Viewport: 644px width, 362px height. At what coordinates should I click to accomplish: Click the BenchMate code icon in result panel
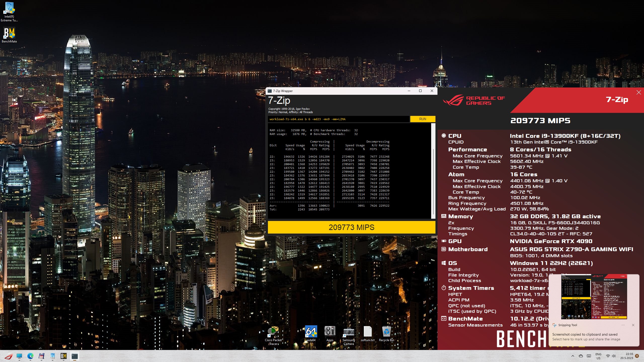444,319
